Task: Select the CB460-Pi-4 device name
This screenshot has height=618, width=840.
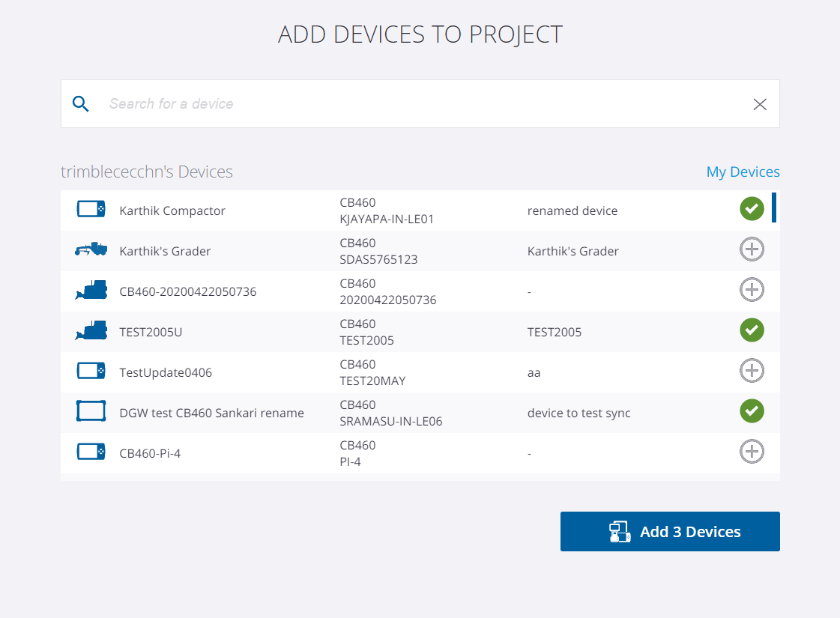Action: [150, 454]
